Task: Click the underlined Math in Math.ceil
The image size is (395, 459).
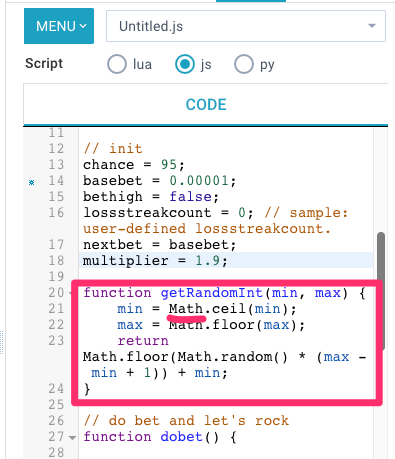Action: tap(186, 309)
